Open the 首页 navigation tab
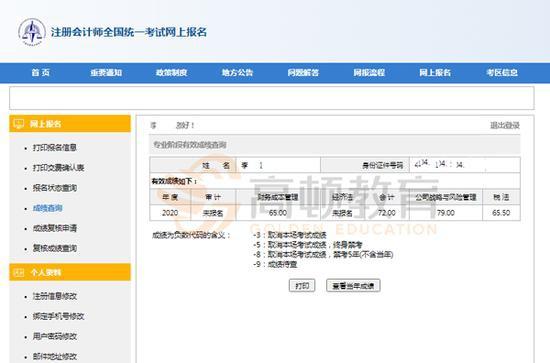Viewport: 550px width, 363px height. click(x=41, y=73)
